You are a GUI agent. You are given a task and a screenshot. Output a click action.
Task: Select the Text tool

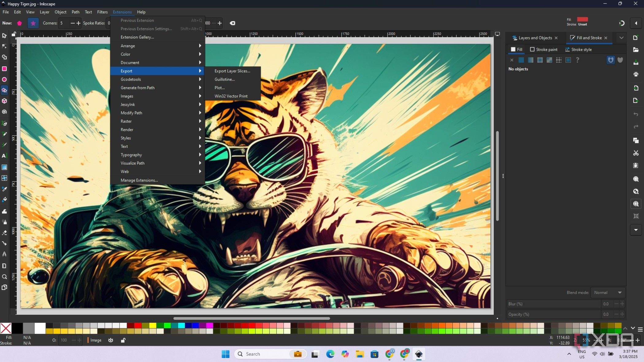point(4,156)
